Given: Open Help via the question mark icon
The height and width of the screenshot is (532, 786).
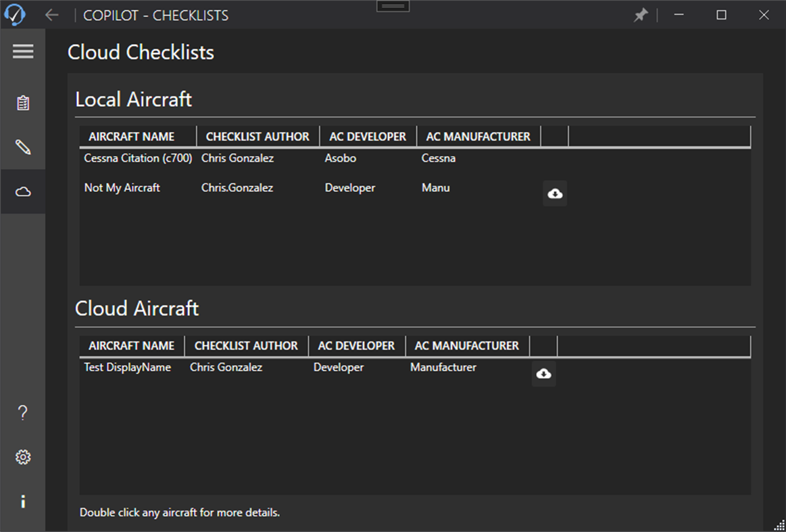Looking at the screenshot, I should 23,412.
